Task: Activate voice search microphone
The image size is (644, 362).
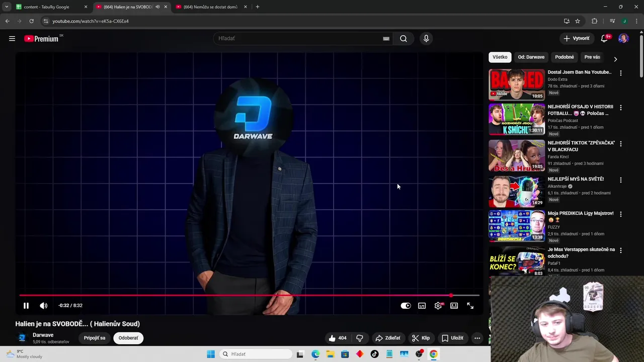Action: point(426,39)
